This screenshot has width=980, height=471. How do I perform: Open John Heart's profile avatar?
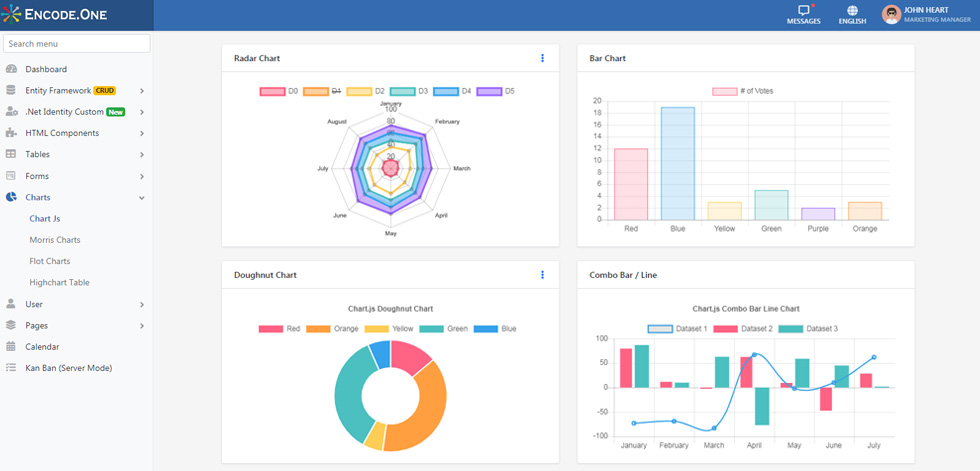click(x=891, y=14)
